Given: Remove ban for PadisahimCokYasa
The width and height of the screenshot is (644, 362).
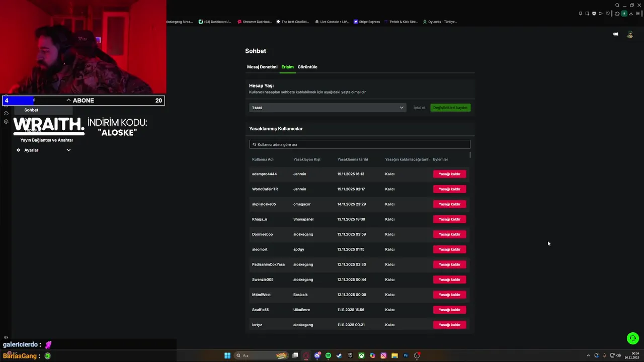Looking at the screenshot, I should coord(449,264).
